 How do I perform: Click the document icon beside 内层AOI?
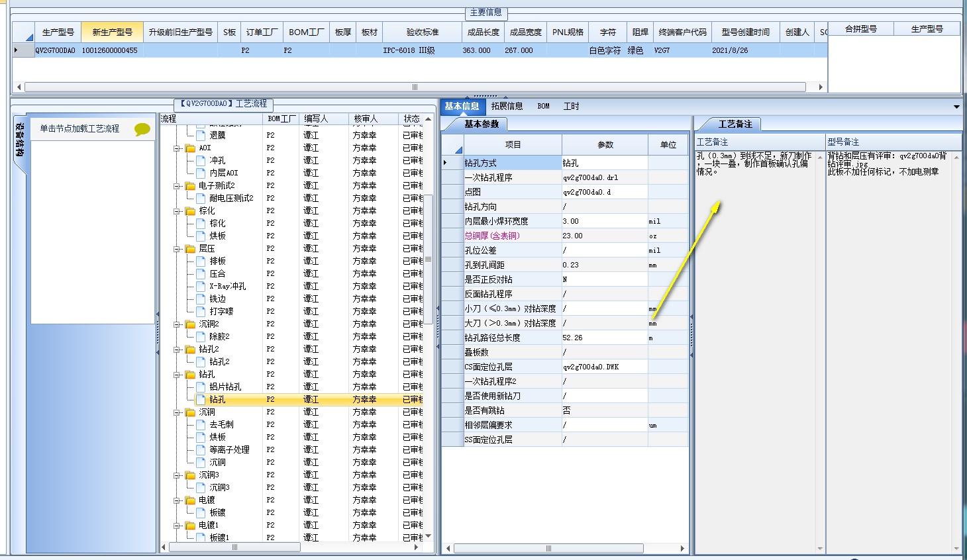(201, 173)
